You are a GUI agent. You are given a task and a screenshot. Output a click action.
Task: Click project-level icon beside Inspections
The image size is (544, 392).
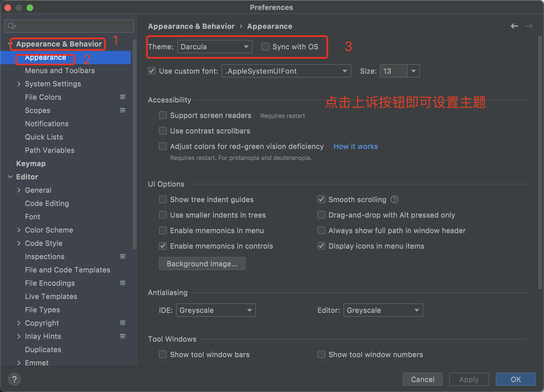pos(122,256)
